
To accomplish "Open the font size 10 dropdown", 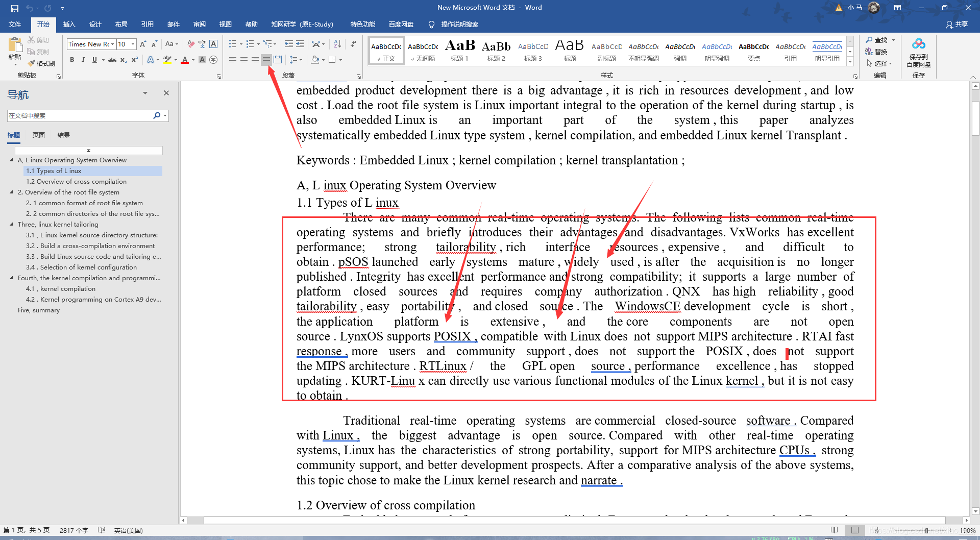I will (x=133, y=44).
